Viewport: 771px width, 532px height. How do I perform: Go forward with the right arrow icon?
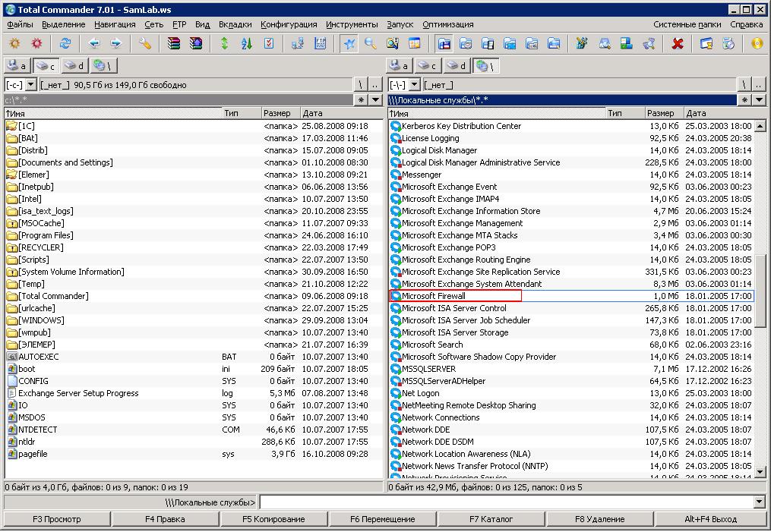click(115, 44)
